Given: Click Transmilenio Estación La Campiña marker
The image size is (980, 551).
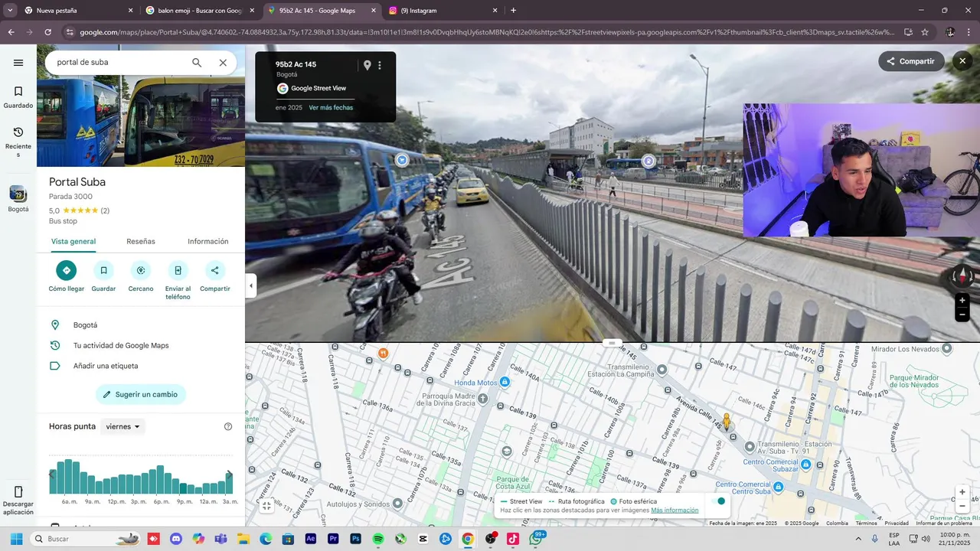Looking at the screenshot, I should 662,370.
